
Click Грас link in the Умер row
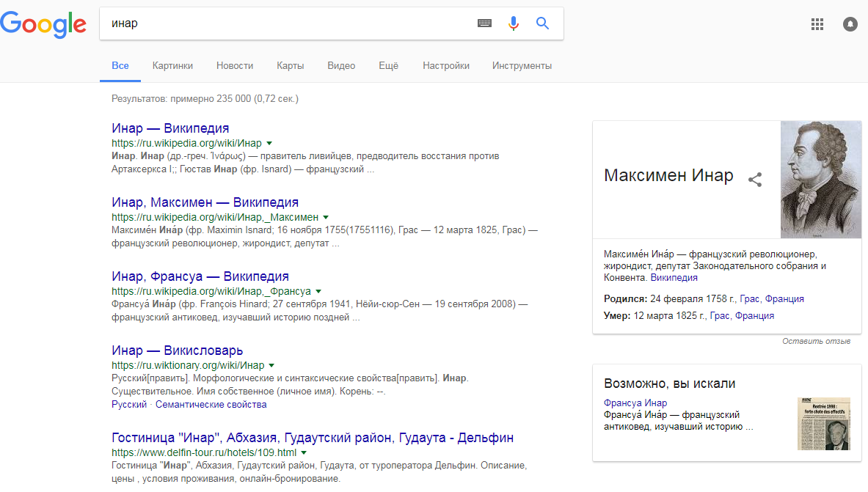720,316
